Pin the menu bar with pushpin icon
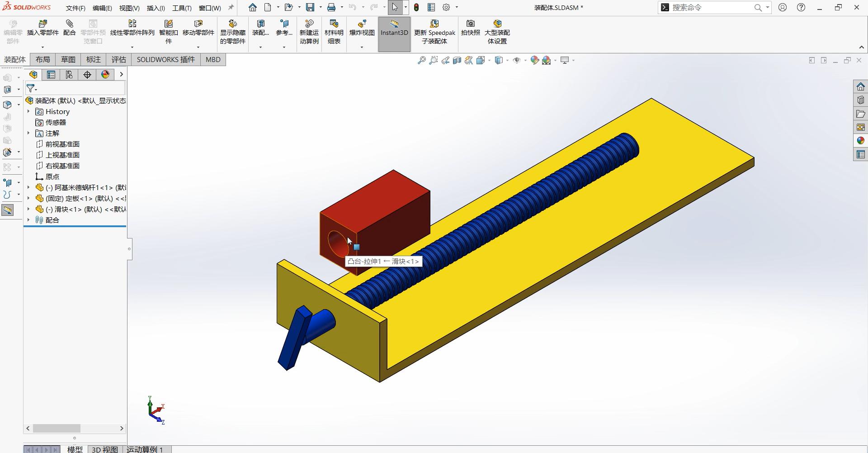The height and width of the screenshot is (453, 868). point(231,8)
